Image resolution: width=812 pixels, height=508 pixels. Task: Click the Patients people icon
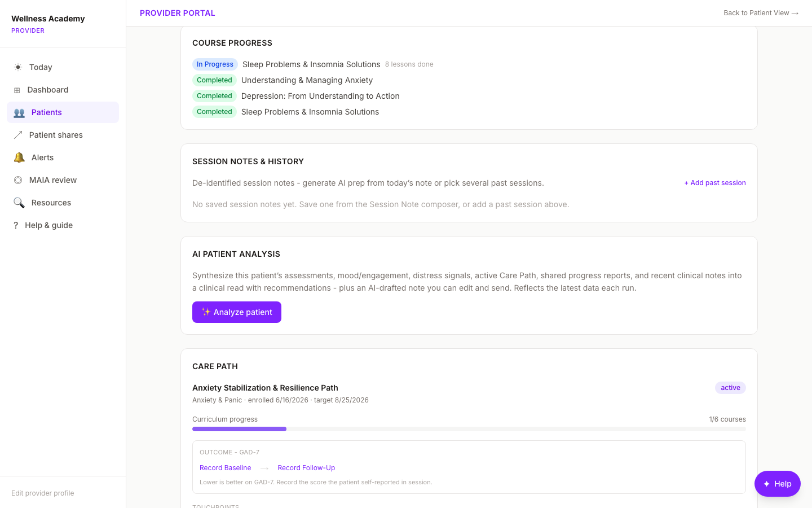[x=19, y=112]
